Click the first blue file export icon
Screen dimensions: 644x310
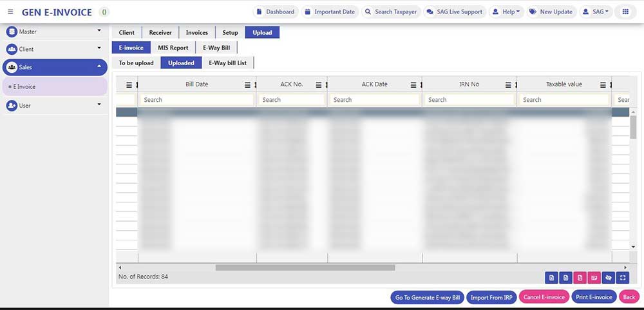coord(551,277)
